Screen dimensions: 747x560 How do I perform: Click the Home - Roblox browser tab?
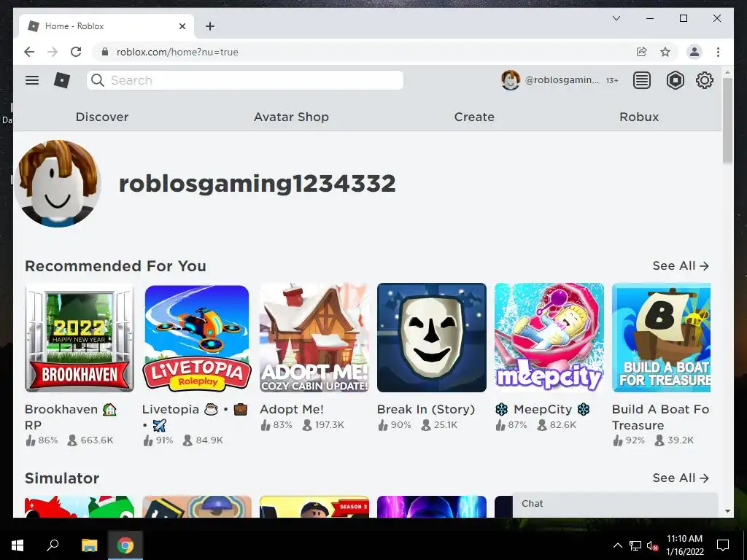pyautogui.click(x=107, y=26)
